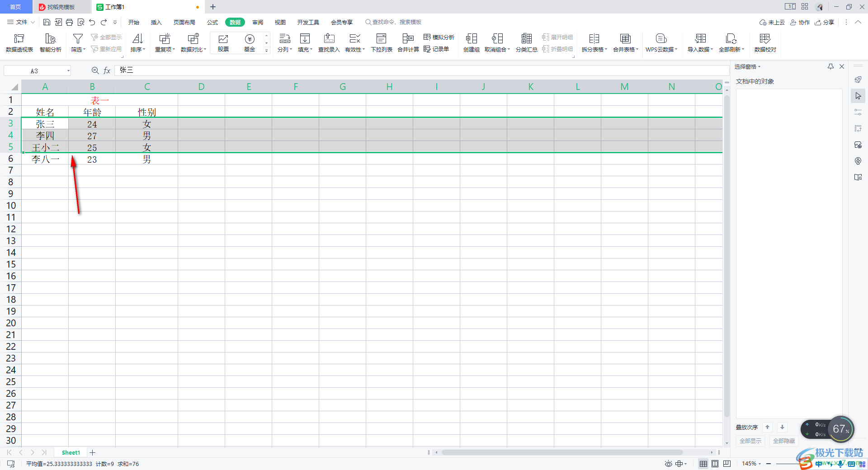Open 数据校对 data proofreading
868x470 pixels.
pyautogui.click(x=765, y=43)
